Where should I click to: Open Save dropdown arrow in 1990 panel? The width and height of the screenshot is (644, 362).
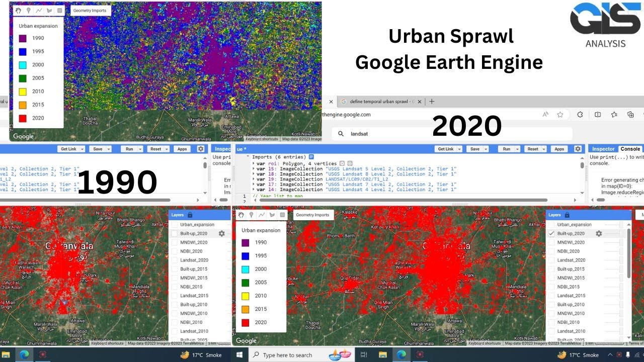(x=109, y=149)
